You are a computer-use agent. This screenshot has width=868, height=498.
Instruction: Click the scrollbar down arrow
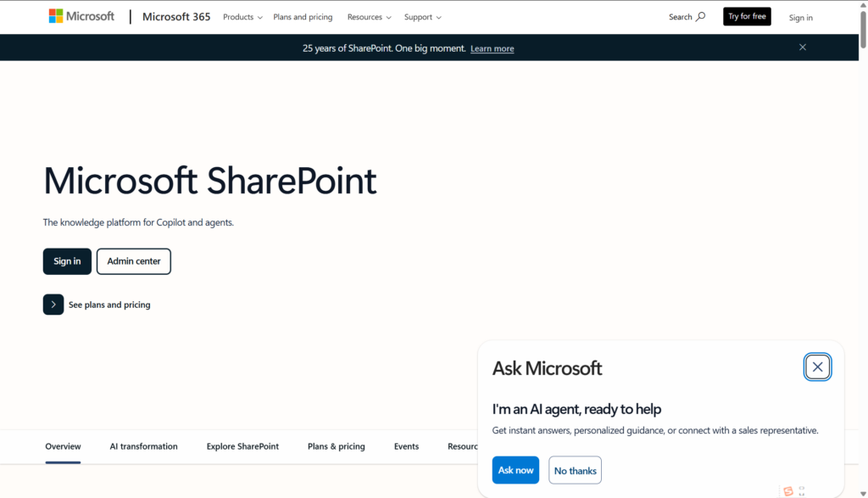[862, 492]
